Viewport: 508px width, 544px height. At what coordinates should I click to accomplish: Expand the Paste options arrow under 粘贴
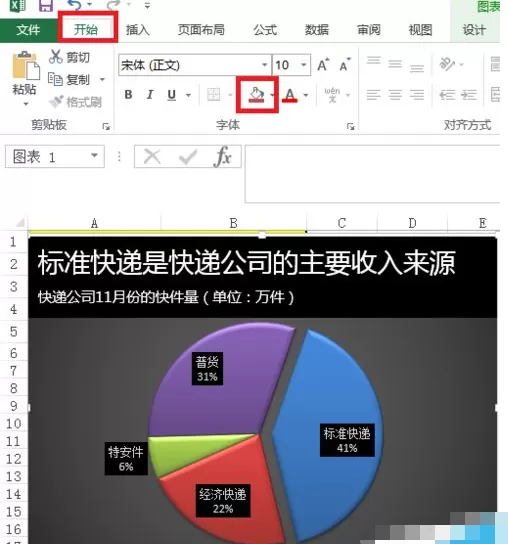[x=26, y=103]
